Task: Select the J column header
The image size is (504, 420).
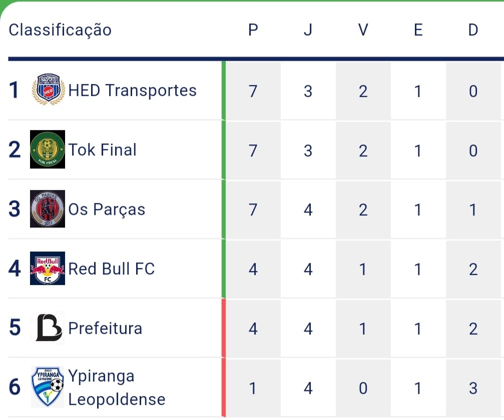Action: 308,29
